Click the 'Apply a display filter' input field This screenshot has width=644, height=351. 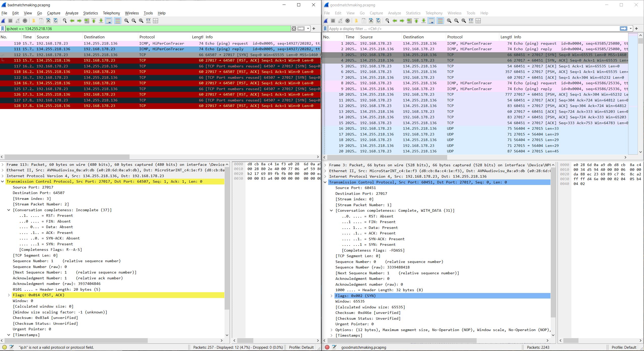tap(471, 29)
